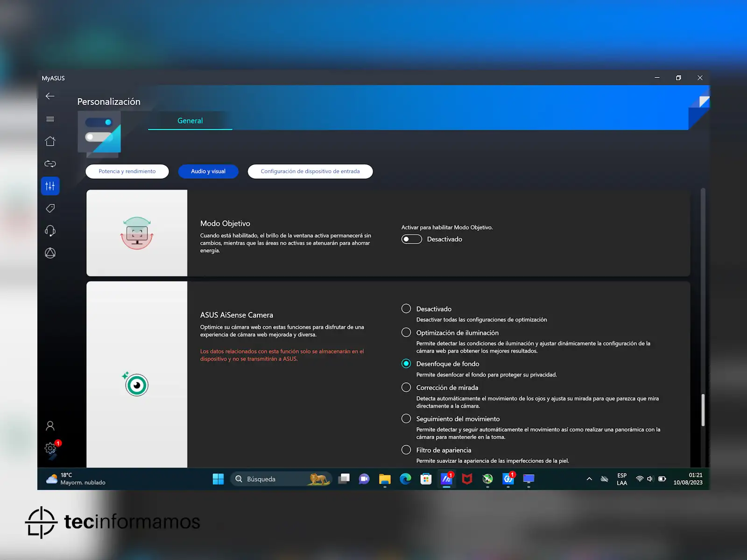Open the clock showing 01:21
Image resolution: width=747 pixels, height=560 pixels.
[688, 479]
